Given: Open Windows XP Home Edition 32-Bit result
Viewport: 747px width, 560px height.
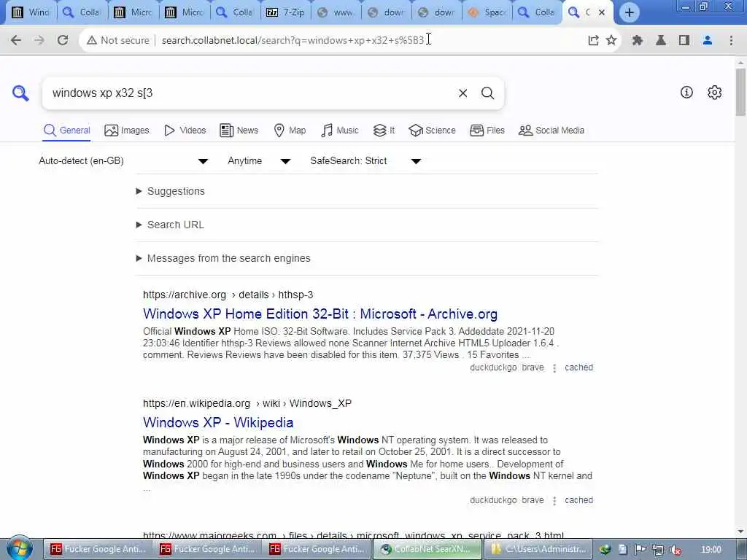Looking at the screenshot, I should pos(320,314).
